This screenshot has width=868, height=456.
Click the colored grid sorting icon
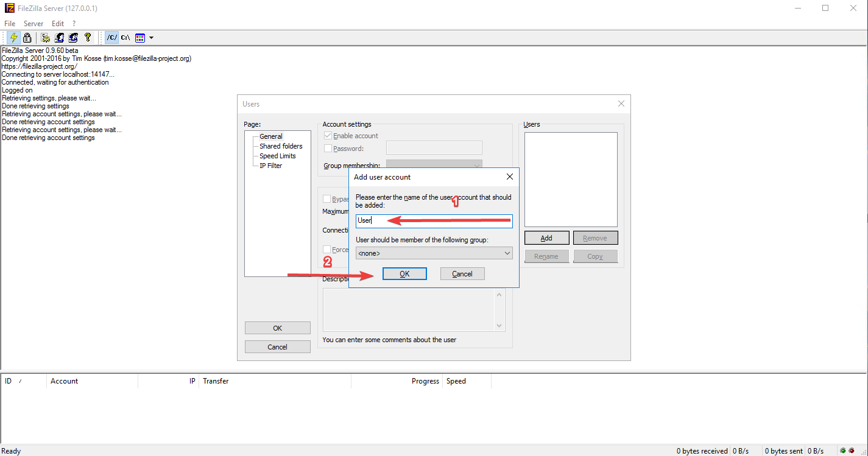point(140,38)
